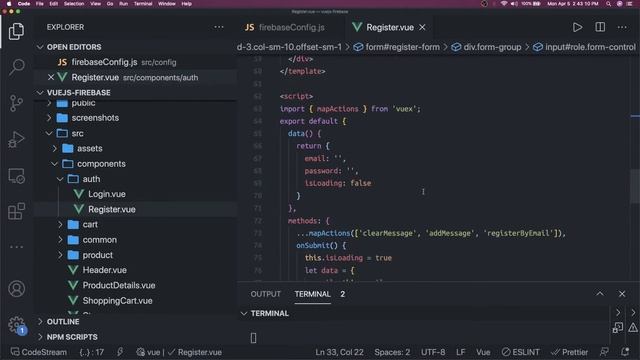640x360 pixels.
Task: Close the Register.vue editor tab
Action: pyautogui.click(x=422, y=27)
